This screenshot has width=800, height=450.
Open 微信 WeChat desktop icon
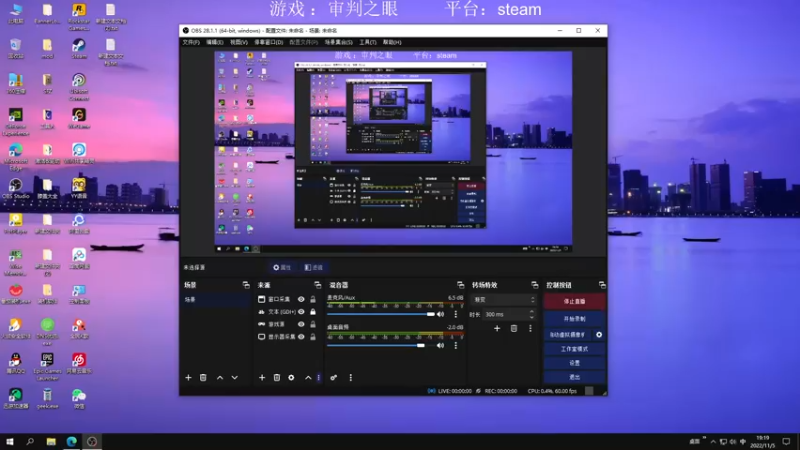click(79, 398)
